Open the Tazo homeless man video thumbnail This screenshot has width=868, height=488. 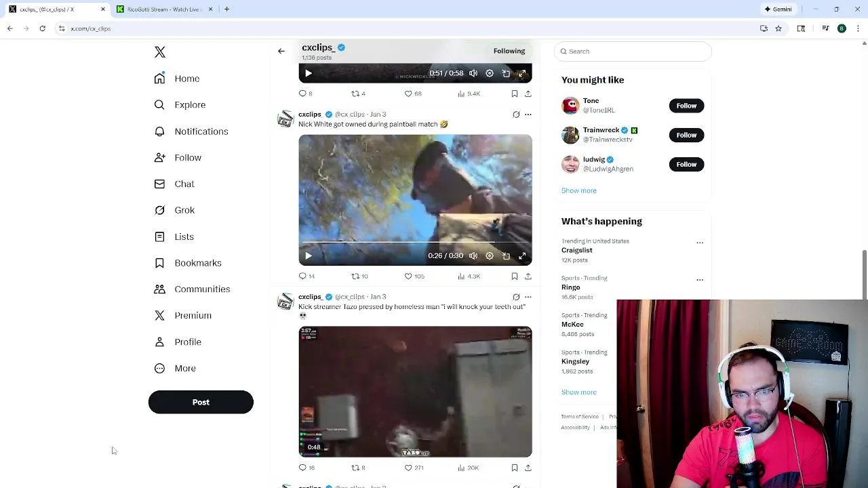tap(415, 392)
